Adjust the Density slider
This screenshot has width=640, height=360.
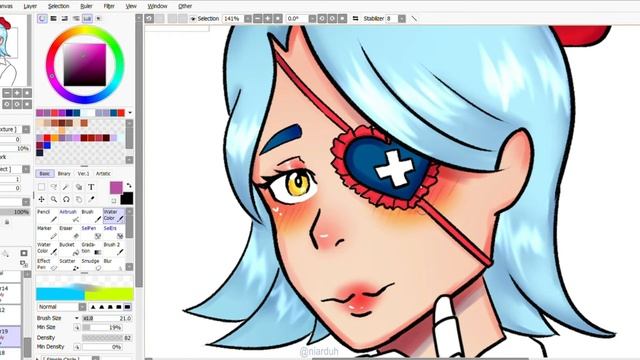(x=107, y=338)
